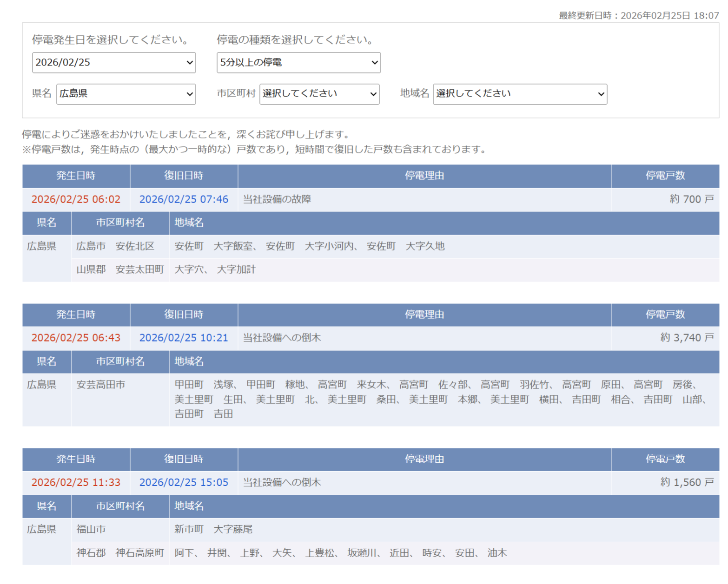The image size is (728, 584).
Task: Click the 約 700 戸 household count
Action: 691,199
